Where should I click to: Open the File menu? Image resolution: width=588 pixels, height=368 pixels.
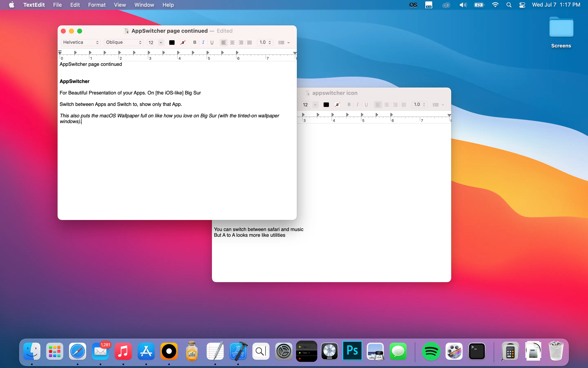[x=57, y=5]
